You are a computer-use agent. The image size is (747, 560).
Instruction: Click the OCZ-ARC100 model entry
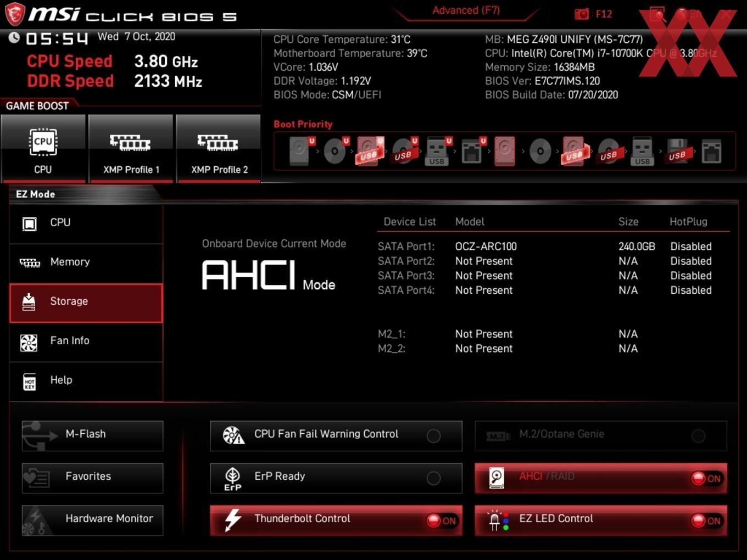click(486, 247)
